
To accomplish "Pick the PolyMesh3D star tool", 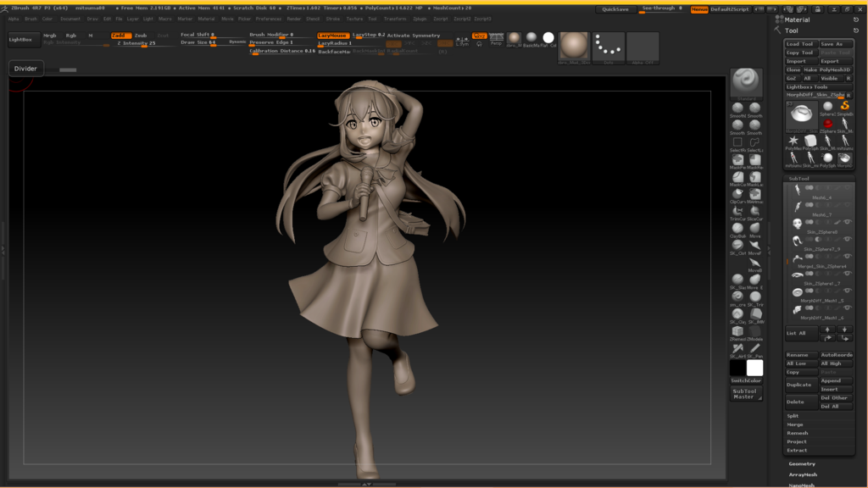I will click(x=793, y=141).
